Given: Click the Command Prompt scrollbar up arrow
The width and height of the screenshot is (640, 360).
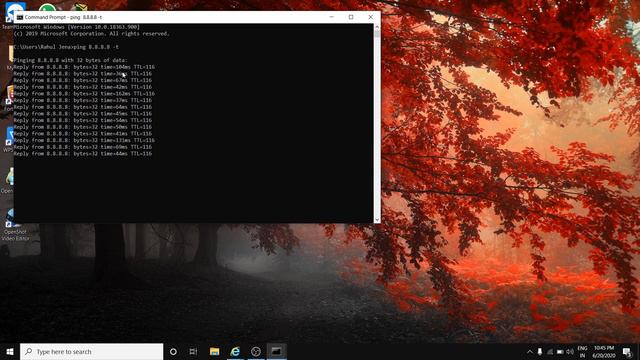Looking at the screenshot, I should click(x=377, y=27).
